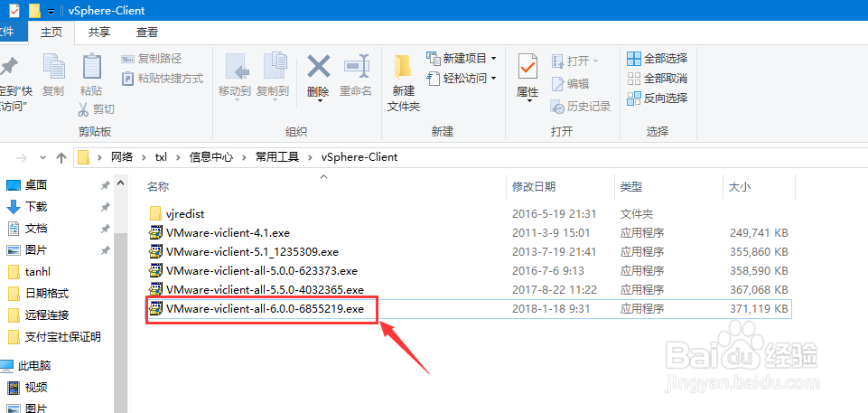This screenshot has height=413, width=868.
Task: Click Edit (编辑) in ribbon
Action: pyautogui.click(x=570, y=84)
